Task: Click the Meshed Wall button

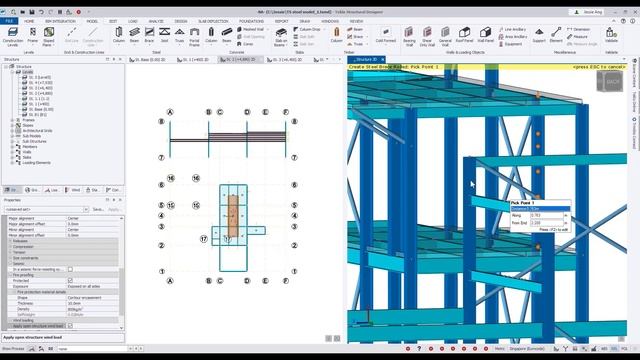Action: coord(251,29)
